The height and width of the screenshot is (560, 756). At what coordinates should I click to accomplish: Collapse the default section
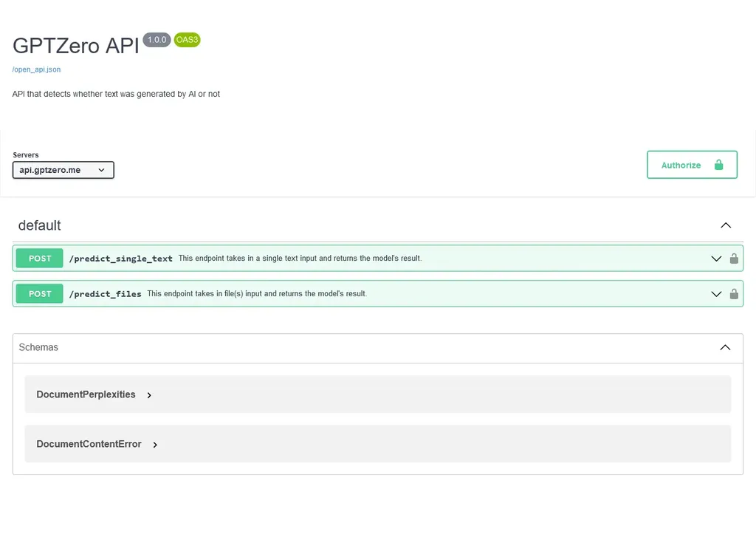tap(726, 225)
